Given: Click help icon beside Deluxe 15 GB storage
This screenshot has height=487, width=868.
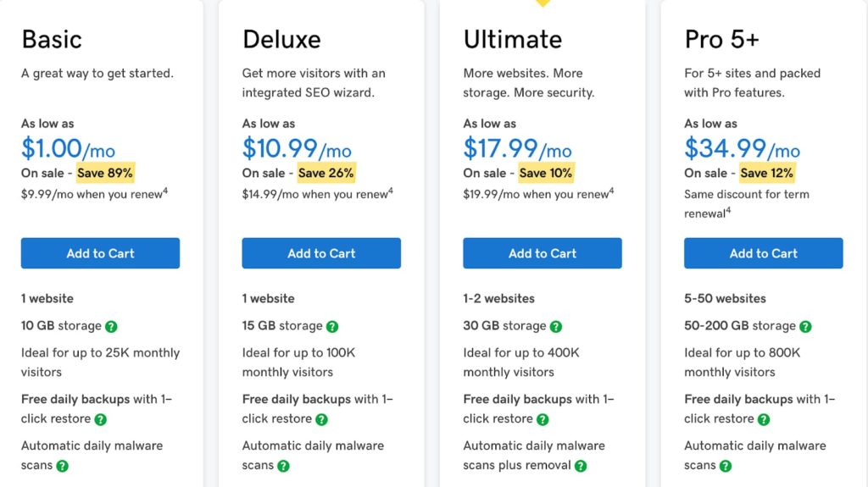Looking at the screenshot, I should [x=332, y=326].
